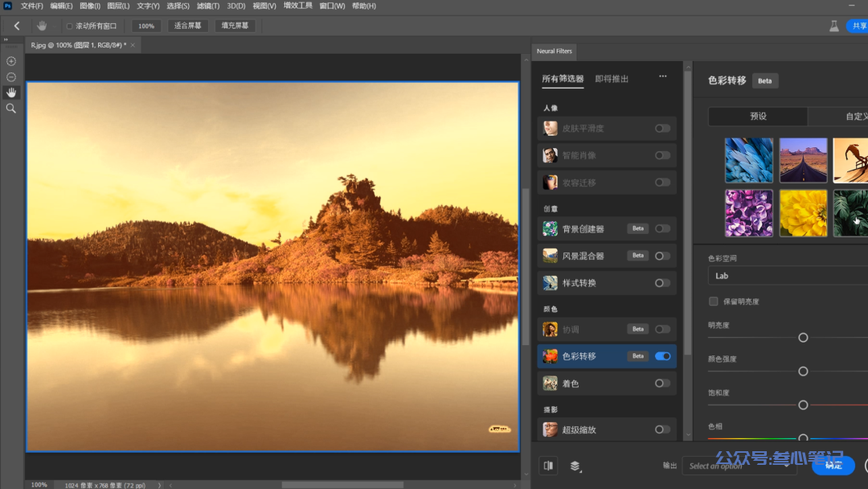The width and height of the screenshot is (868, 489).
Task: Select the Zoom In tool
Action: click(11, 61)
